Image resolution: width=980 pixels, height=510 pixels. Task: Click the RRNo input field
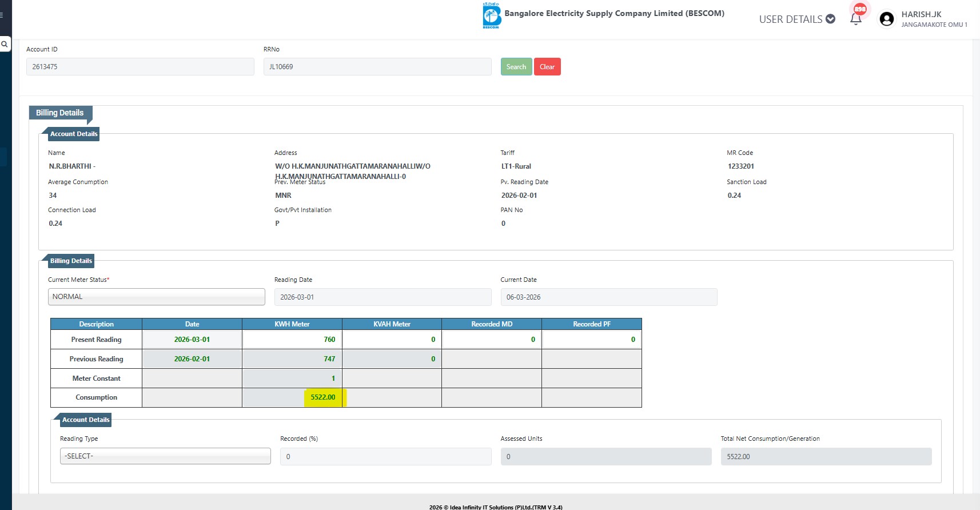pyautogui.click(x=377, y=67)
